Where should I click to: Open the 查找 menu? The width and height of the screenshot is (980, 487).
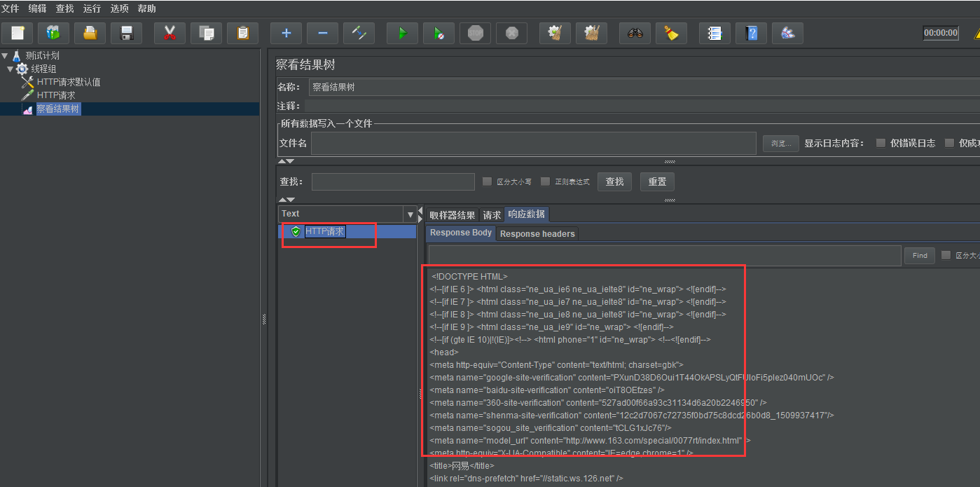[64, 8]
